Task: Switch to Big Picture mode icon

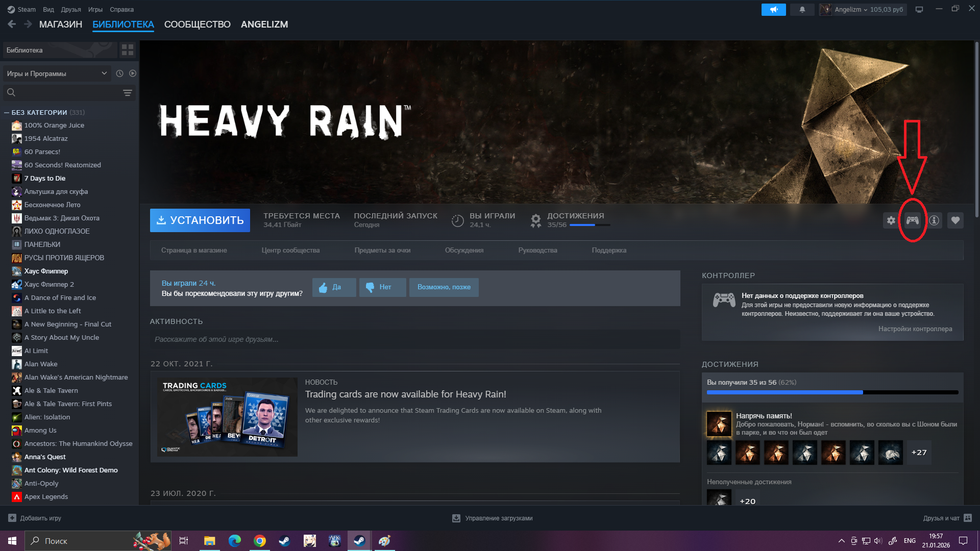Action: pos(919,10)
